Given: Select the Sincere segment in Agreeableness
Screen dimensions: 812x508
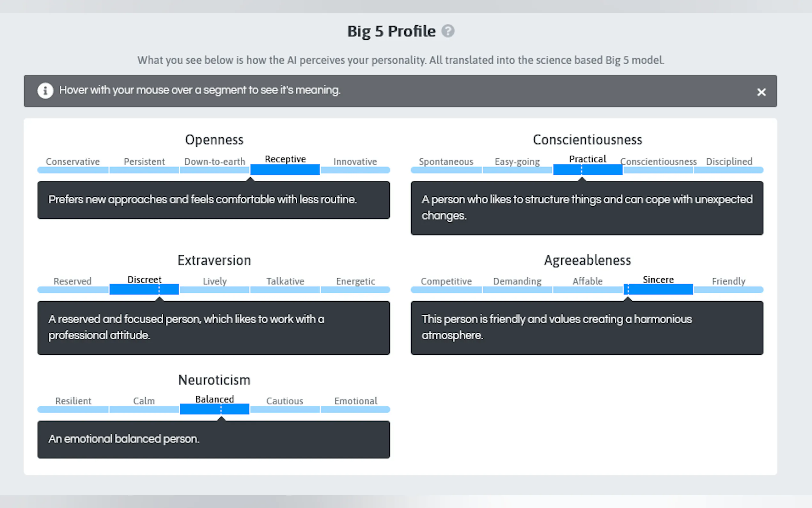Looking at the screenshot, I should [x=658, y=289].
